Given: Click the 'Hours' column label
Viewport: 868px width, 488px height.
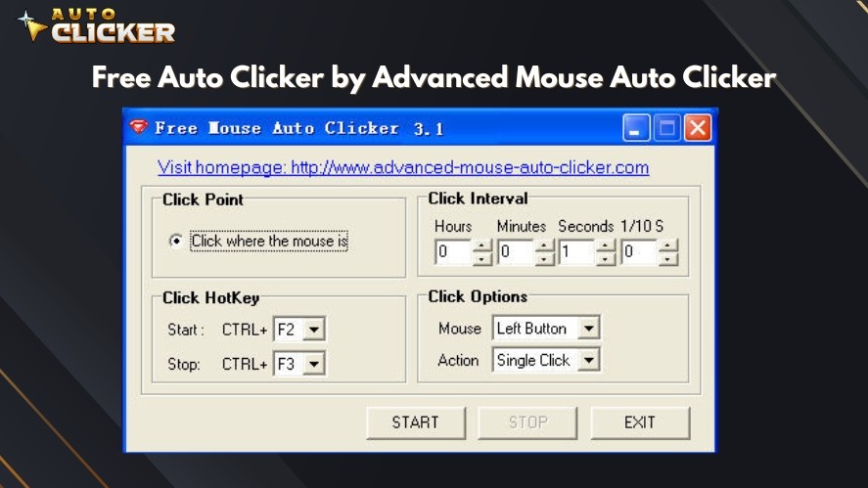Looking at the screenshot, I should (x=453, y=226).
